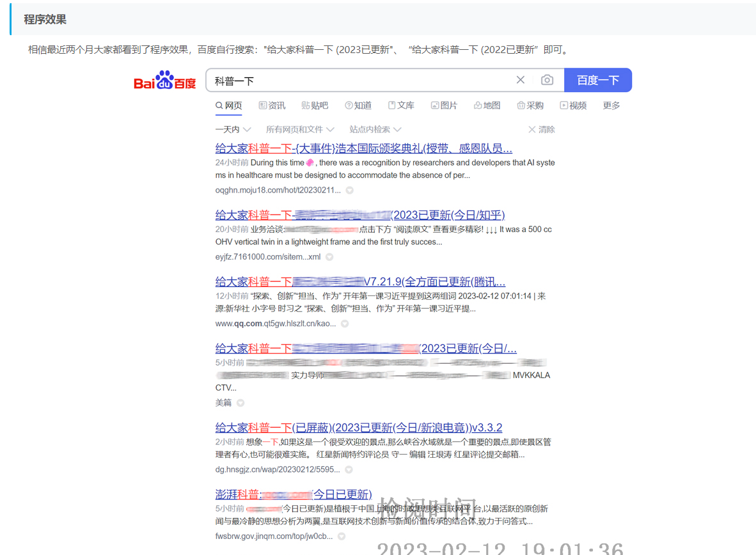Open the 文库 tab
Viewport: 756px width, 555px height.
(401, 106)
